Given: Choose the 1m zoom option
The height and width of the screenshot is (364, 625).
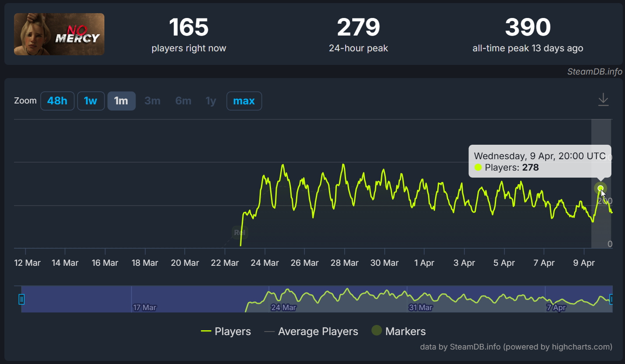Looking at the screenshot, I should [x=121, y=101].
